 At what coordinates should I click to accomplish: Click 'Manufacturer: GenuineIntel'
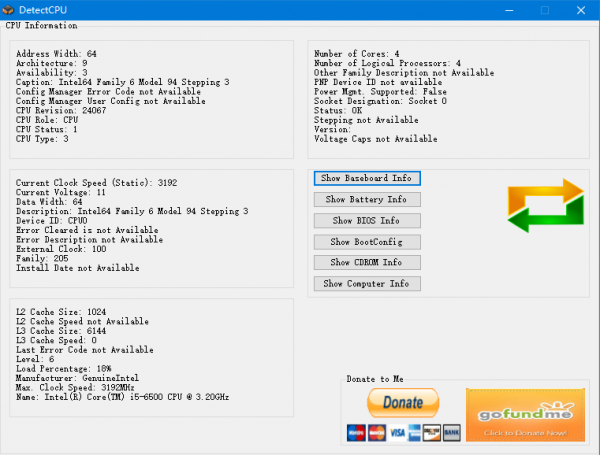[77, 378]
